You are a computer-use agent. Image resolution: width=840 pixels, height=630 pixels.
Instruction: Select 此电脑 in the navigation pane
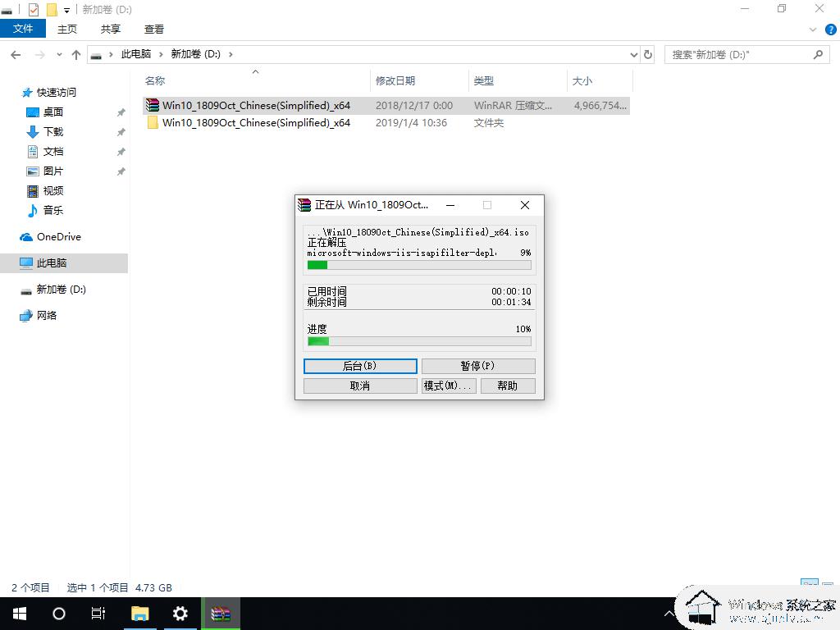[52, 263]
